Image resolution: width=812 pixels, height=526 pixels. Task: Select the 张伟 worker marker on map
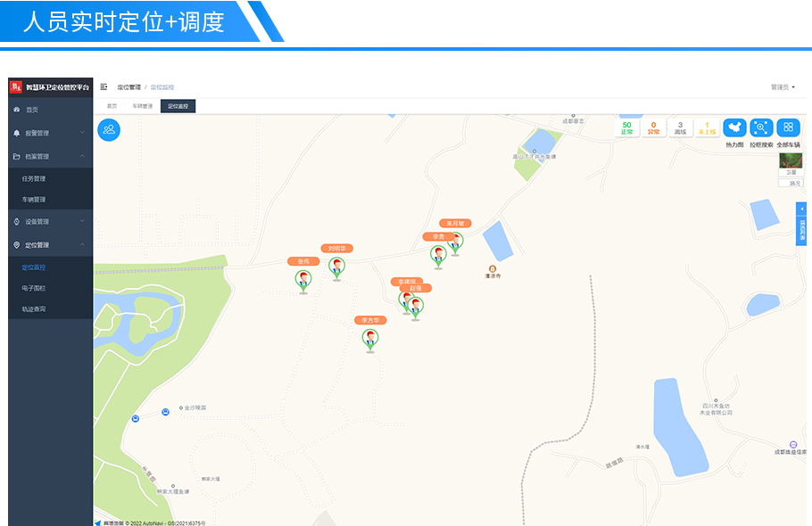coord(303,282)
